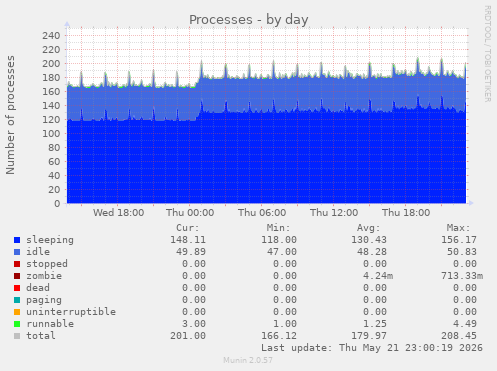Click the 'Thu 18:00' x-axis label

click(x=406, y=213)
